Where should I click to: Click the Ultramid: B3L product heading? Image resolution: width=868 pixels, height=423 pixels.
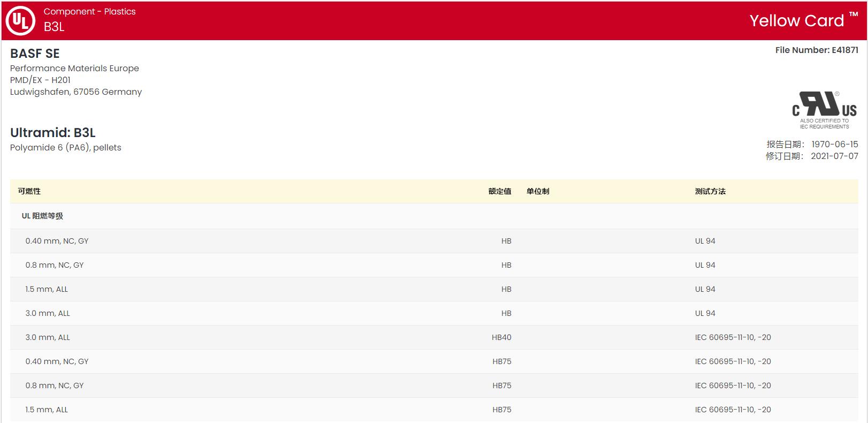[52, 133]
